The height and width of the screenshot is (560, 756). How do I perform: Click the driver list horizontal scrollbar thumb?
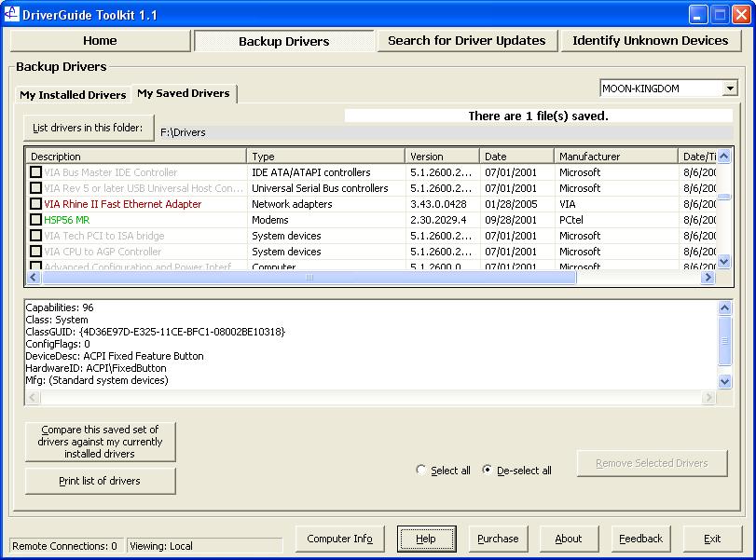309,277
